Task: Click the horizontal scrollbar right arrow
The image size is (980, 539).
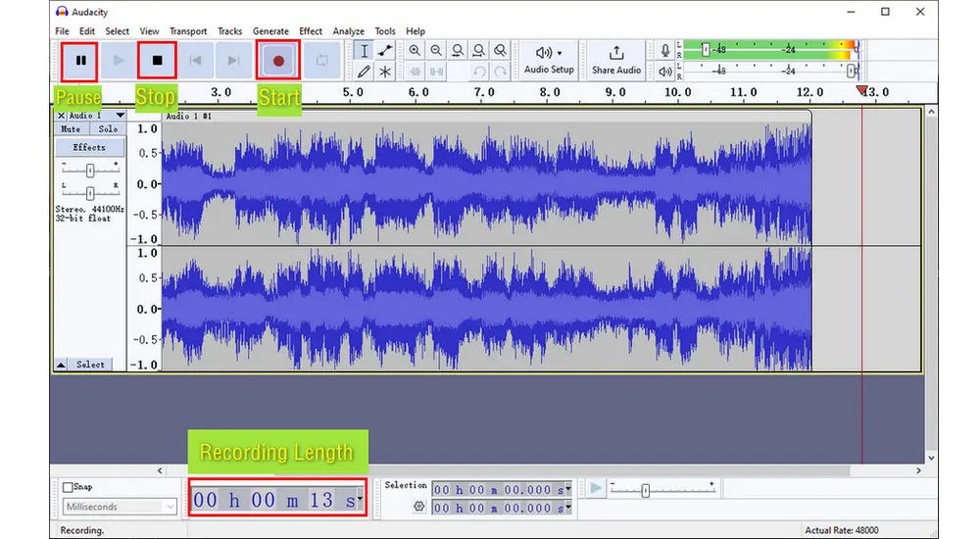Action: pos(919,470)
